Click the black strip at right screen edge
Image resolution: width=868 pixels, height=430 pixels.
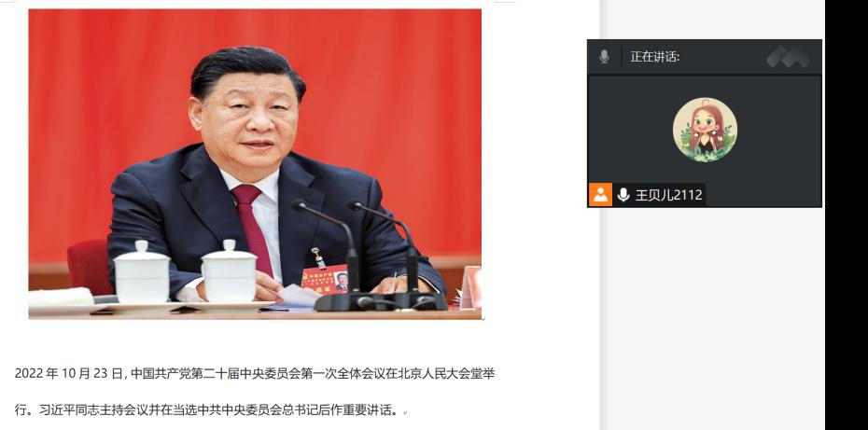pyautogui.click(x=847, y=215)
